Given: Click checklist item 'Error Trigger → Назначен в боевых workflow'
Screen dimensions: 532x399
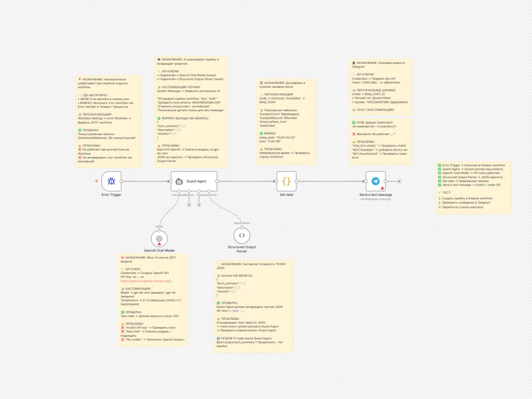Looking at the screenshot, I should point(471,165).
